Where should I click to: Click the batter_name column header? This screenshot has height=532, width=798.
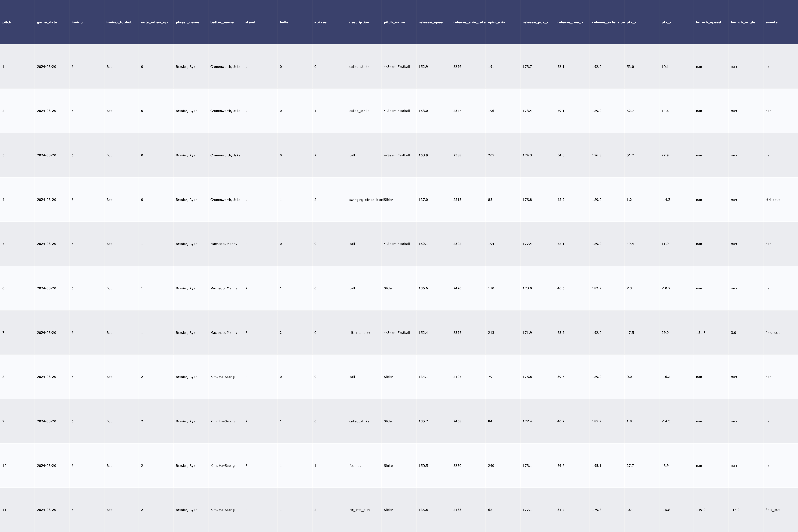222,22
